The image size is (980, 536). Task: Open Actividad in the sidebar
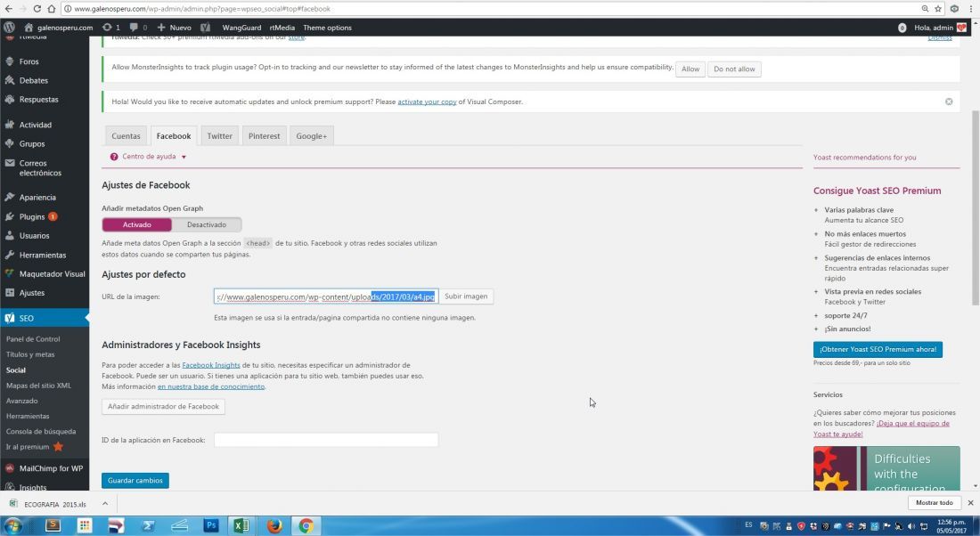click(35, 125)
